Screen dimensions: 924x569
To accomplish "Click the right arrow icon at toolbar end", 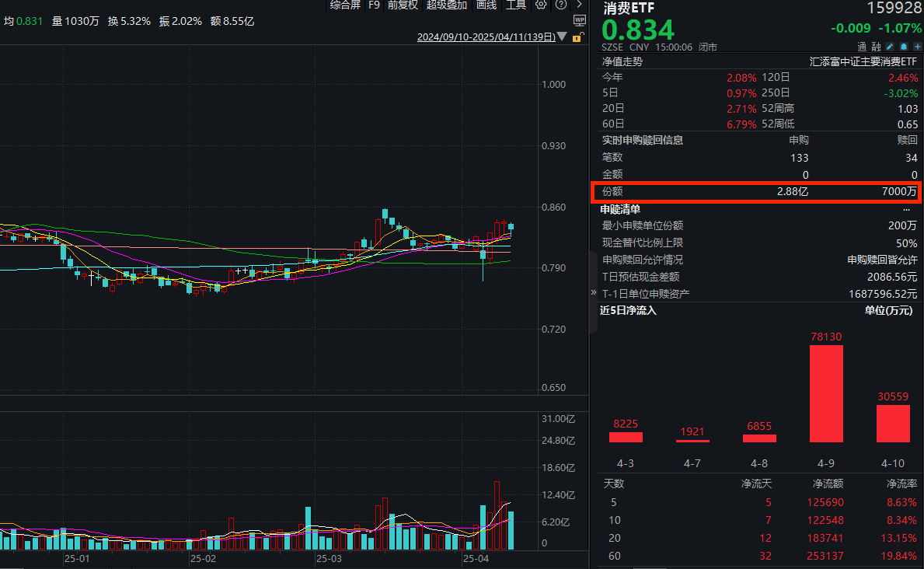I will point(579,5).
